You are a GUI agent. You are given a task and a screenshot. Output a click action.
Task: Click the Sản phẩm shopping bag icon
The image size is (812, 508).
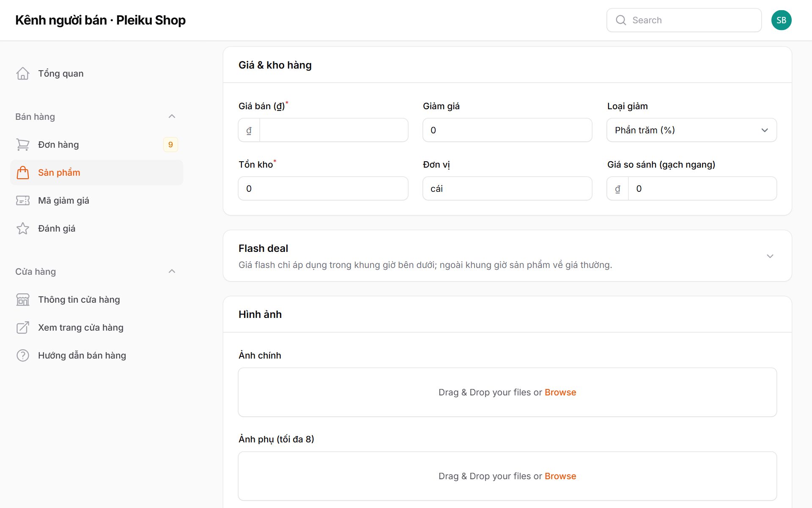click(23, 173)
